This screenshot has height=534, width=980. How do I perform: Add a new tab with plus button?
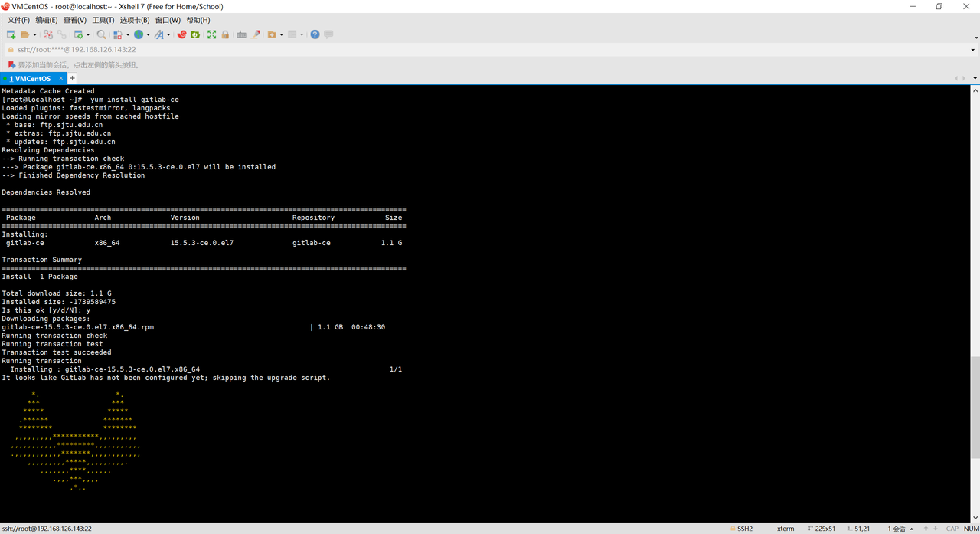pos(73,78)
